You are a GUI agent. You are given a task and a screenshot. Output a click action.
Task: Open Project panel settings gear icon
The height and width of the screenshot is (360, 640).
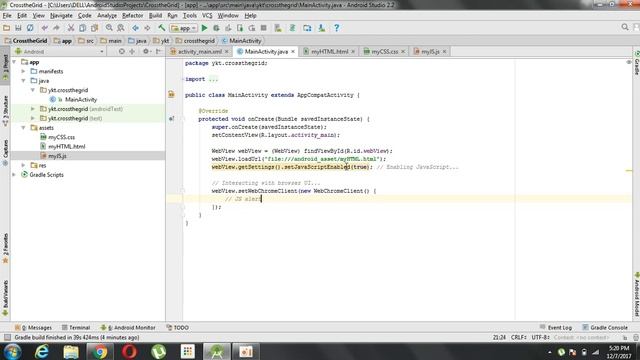[x=146, y=51]
